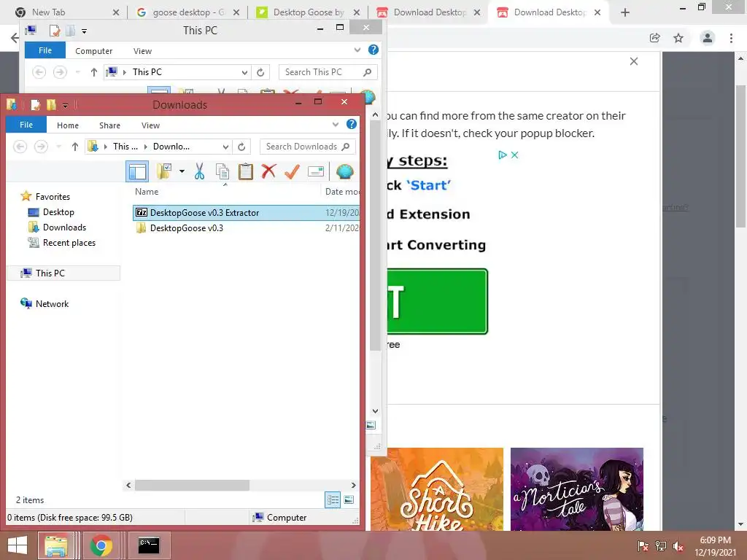Expand ribbon chevron in This PC window
The height and width of the screenshot is (560, 747).
pos(357,50)
